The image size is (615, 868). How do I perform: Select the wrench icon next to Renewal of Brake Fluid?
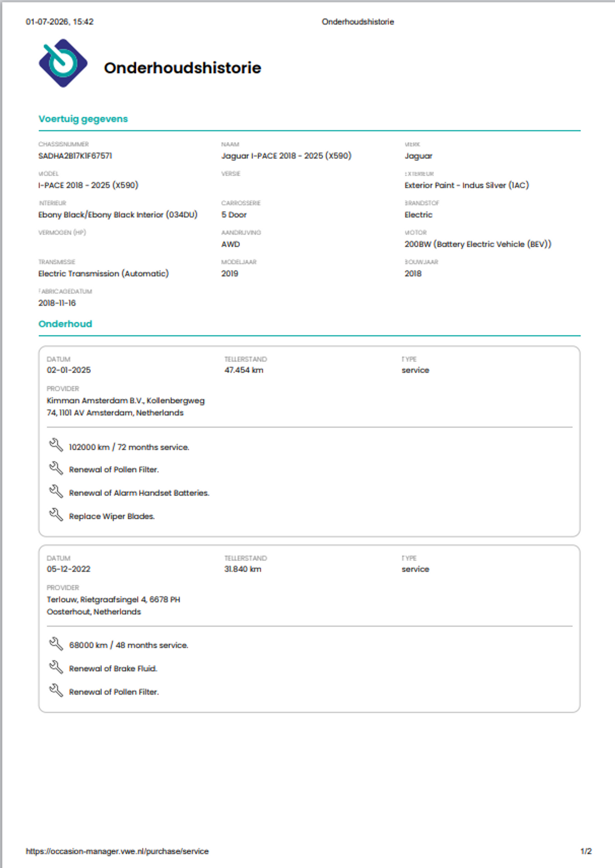point(56,667)
